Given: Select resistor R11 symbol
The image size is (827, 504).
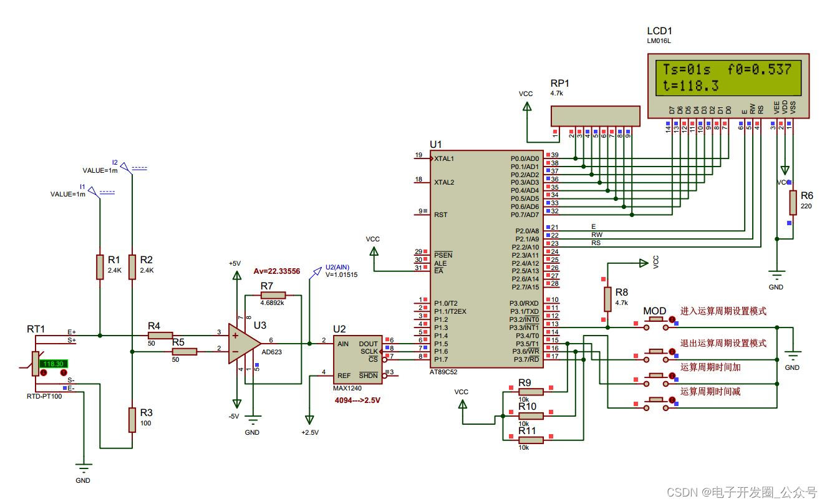Looking at the screenshot, I should 531,440.
